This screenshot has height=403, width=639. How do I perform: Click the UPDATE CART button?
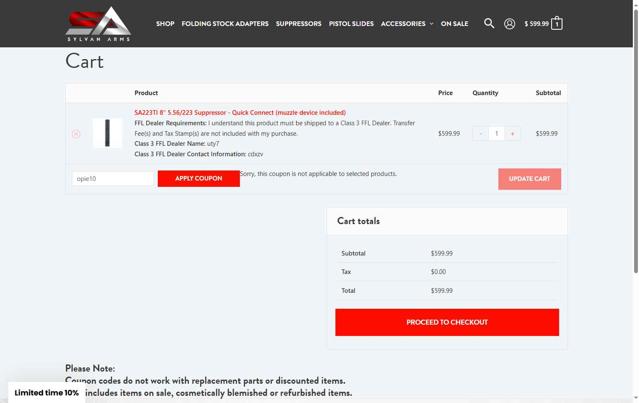point(529,179)
